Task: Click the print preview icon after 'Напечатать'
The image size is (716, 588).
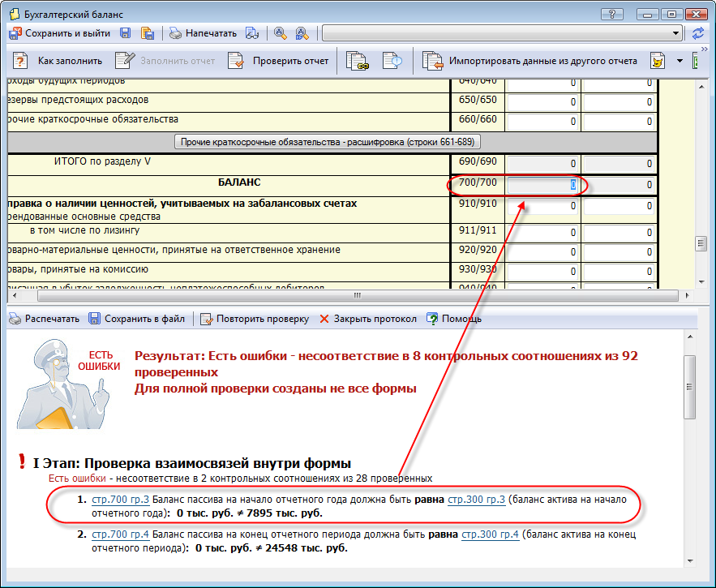Action: (252, 33)
